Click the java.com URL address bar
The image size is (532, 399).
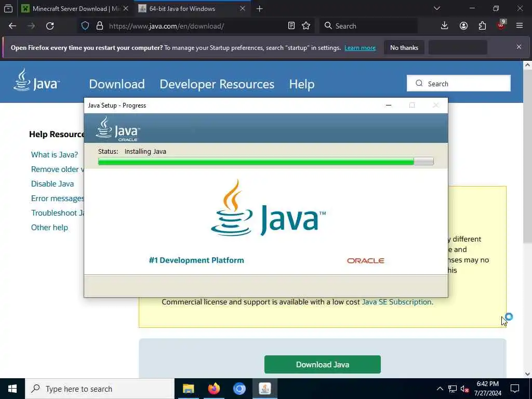(197, 26)
